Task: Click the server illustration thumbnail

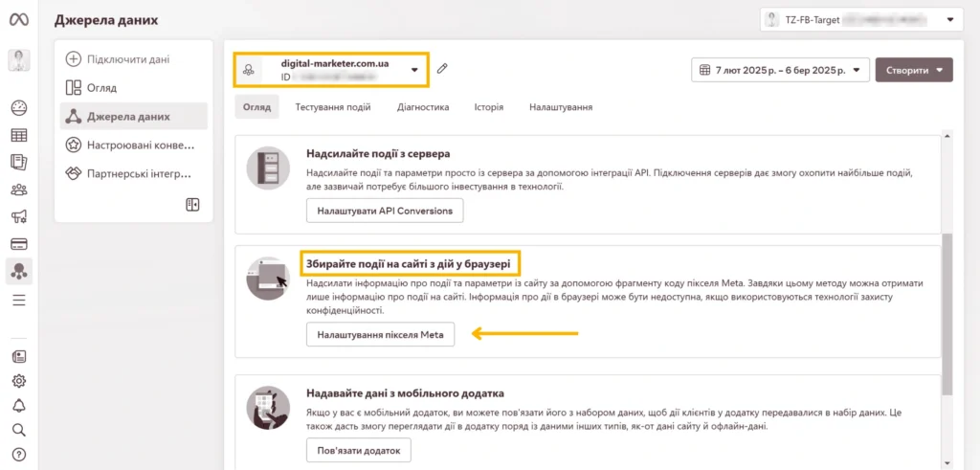Action: click(x=268, y=168)
